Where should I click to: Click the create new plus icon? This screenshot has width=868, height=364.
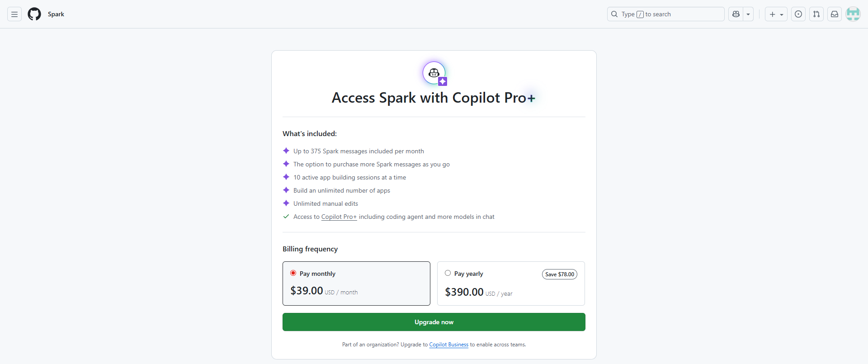[x=773, y=14]
